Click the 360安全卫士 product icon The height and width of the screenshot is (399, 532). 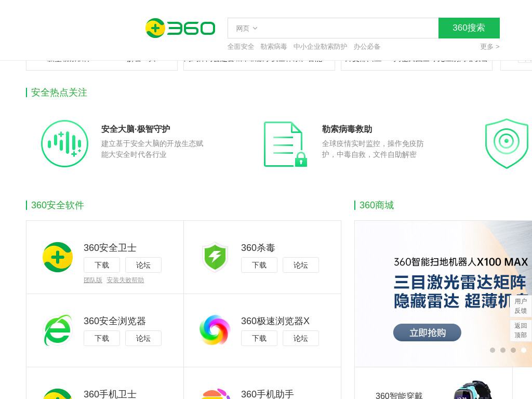58,257
